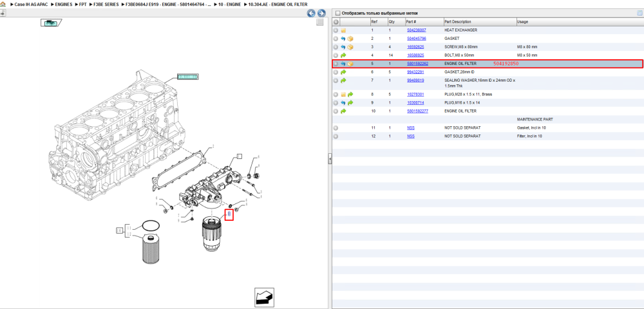Go to 10 - ENGINE breadcrumb level
This screenshot has height=309, width=644.
pyautogui.click(x=231, y=4)
